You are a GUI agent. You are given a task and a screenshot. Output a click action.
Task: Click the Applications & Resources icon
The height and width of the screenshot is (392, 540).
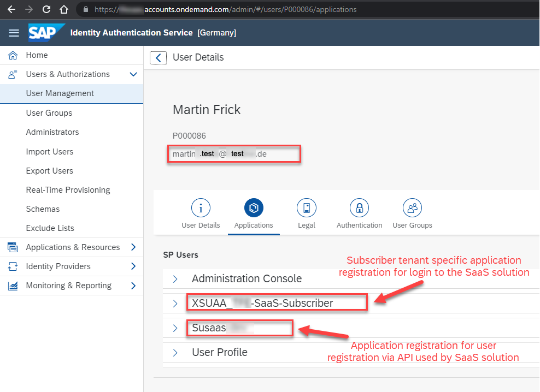click(x=13, y=247)
